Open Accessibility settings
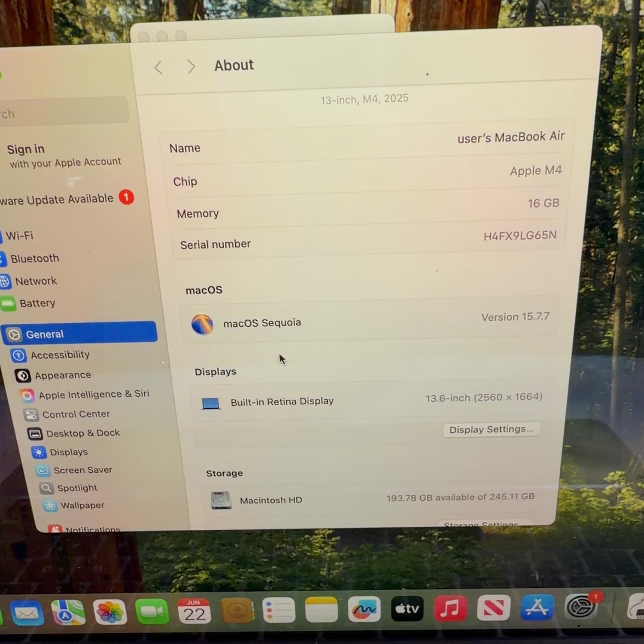The image size is (644, 644). (60, 355)
